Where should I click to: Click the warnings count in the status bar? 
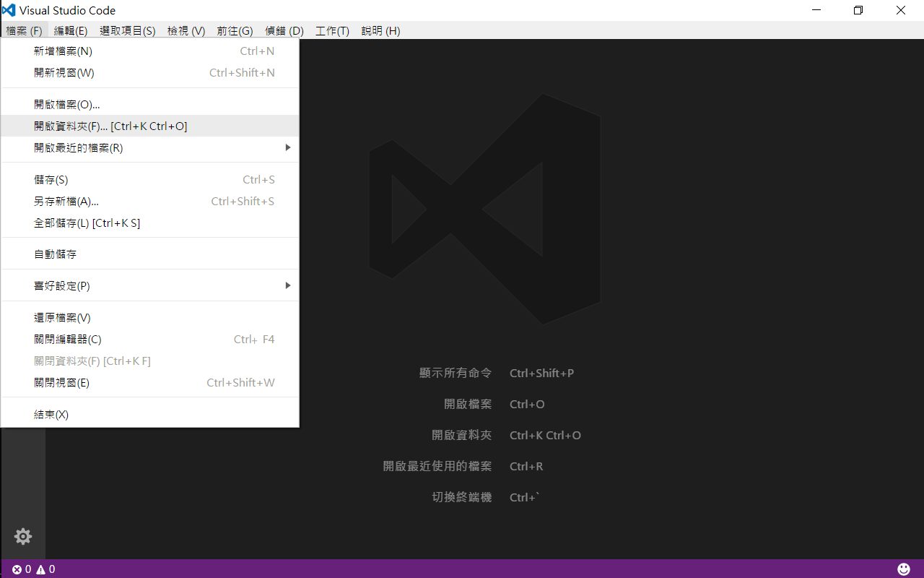pyautogui.click(x=45, y=569)
